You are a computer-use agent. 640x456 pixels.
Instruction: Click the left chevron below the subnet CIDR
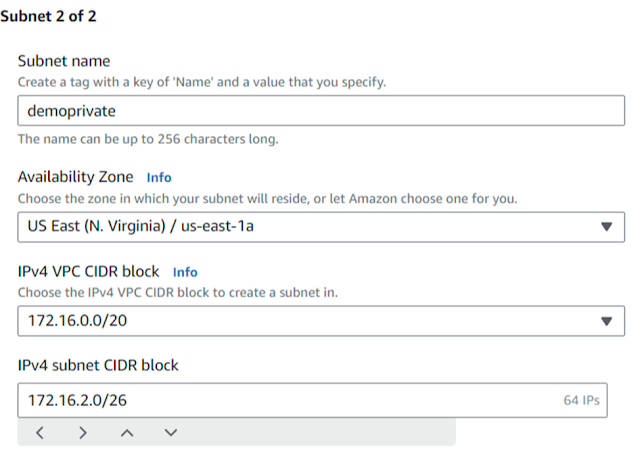[39, 433]
